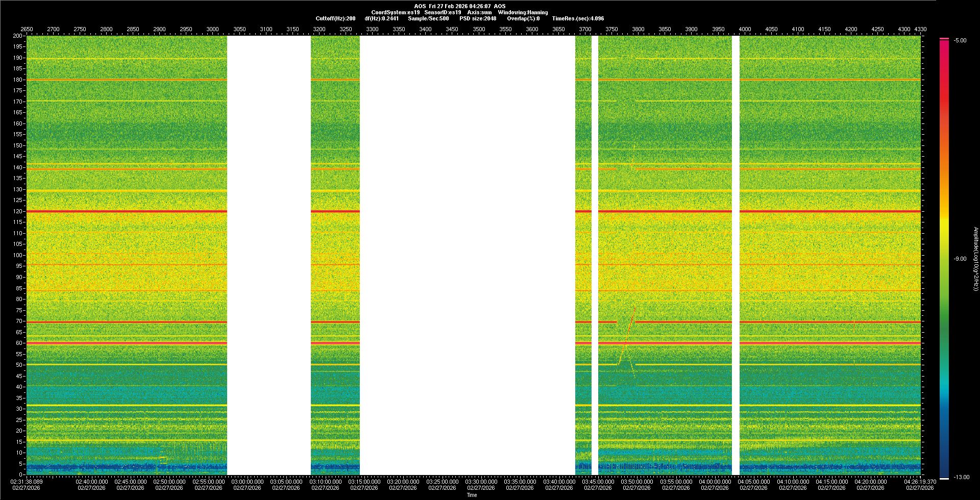980x500 pixels.
Task: Select the 04:26:19.370 end time label
Action: tap(920, 482)
